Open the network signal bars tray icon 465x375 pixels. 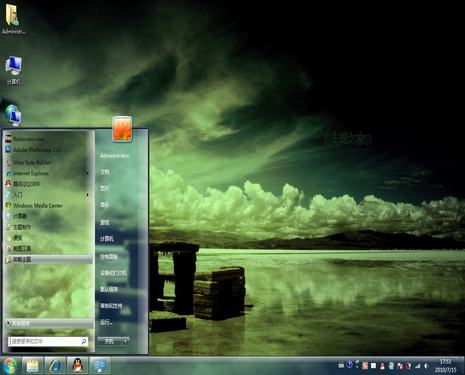417,366
